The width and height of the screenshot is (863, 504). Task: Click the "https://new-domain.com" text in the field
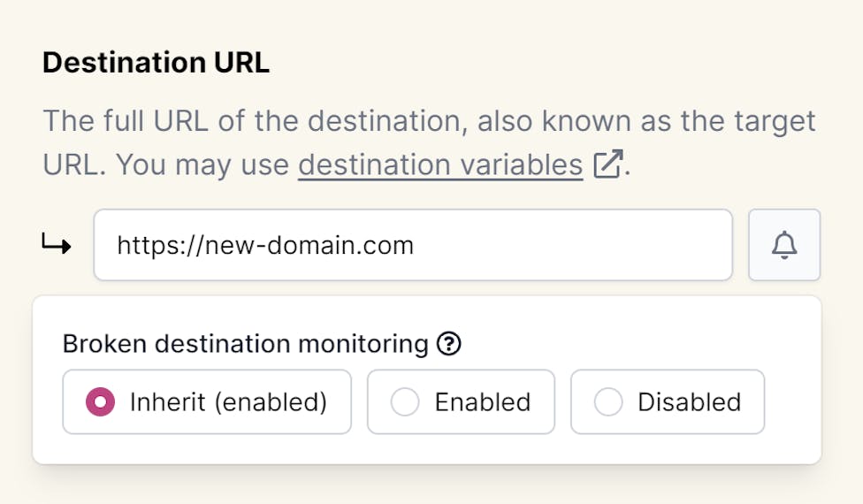pos(265,245)
